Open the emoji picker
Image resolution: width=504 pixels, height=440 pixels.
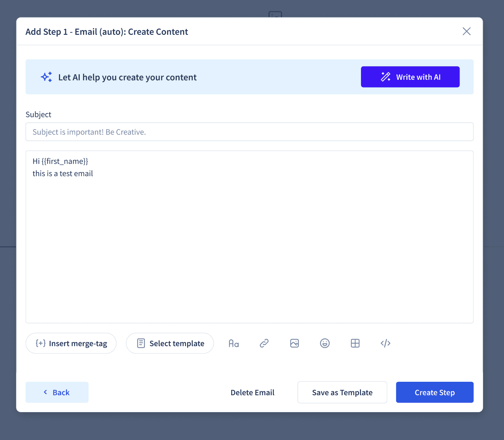(325, 343)
